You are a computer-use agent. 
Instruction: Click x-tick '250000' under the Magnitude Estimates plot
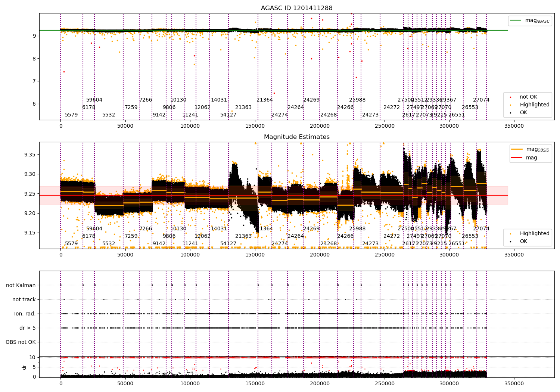pos(385,255)
